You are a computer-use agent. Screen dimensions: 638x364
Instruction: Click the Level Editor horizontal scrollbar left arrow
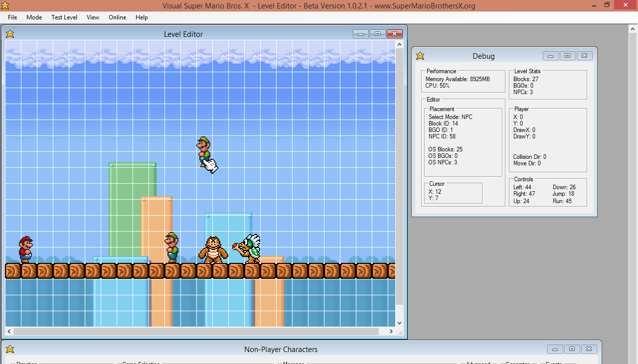click(x=9, y=331)
